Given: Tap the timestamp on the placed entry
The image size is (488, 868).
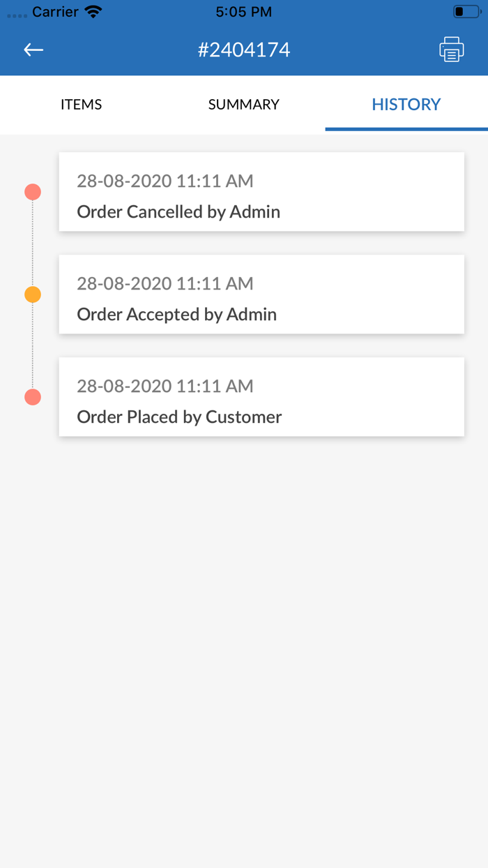Looking at the screenshot, I should coord(165,387).
